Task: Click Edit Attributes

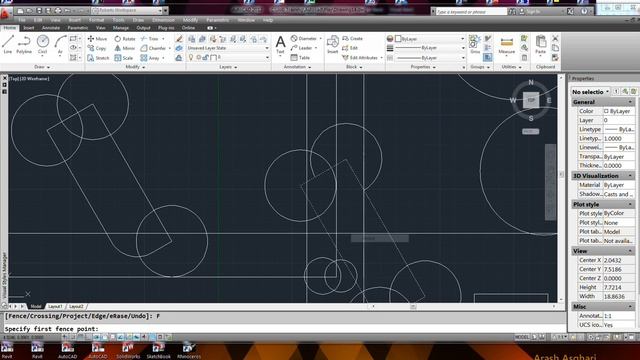Action: [360, 58]
